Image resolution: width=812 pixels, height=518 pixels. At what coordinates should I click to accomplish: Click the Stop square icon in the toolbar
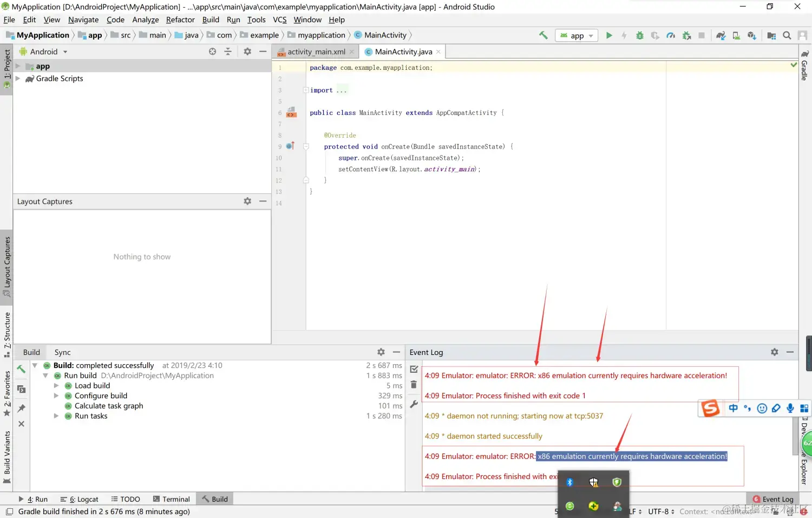pyautogui.click(x=702, y=35)
